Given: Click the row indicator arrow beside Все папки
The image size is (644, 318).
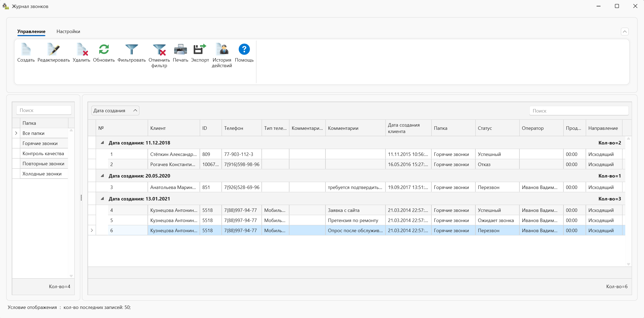Looking at the screenshot, I should [16, 133].
